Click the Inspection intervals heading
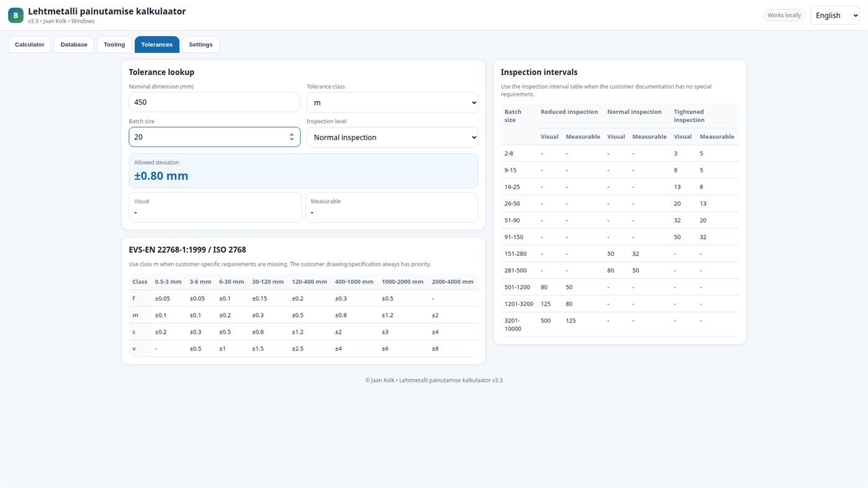Viewport: 868px width, 488px height. pos(539,72)
